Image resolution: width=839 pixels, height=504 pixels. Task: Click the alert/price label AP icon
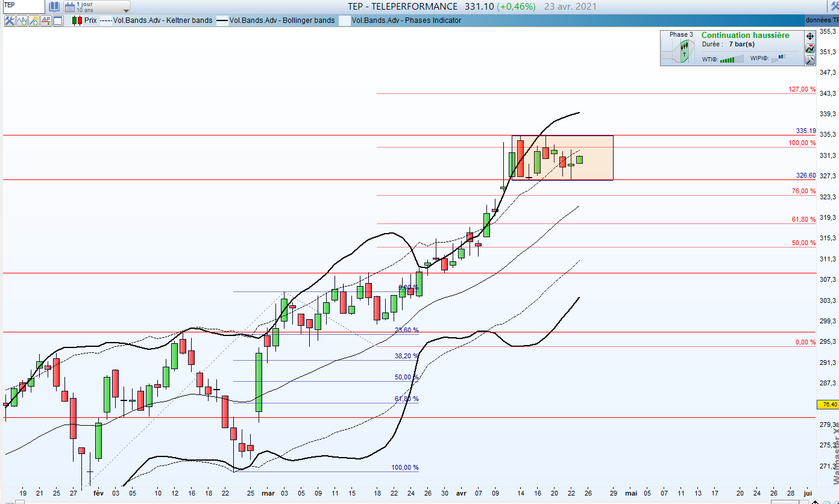46,20
